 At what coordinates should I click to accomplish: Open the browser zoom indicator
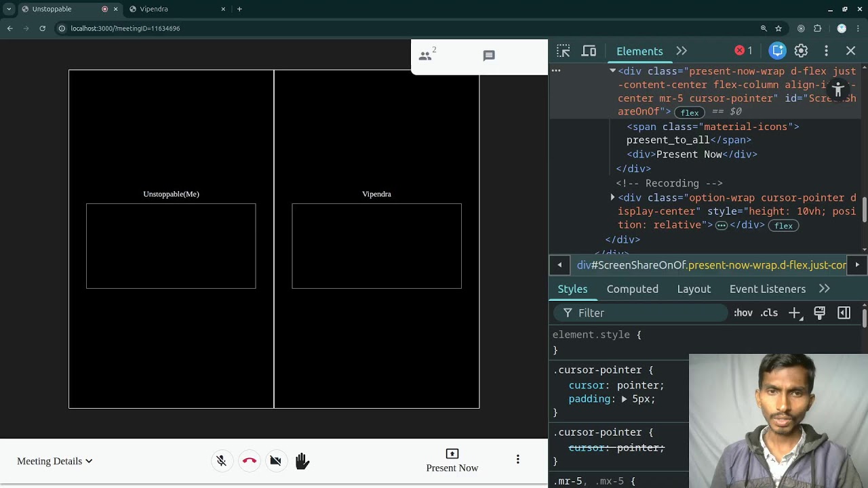tap(764, 28)
